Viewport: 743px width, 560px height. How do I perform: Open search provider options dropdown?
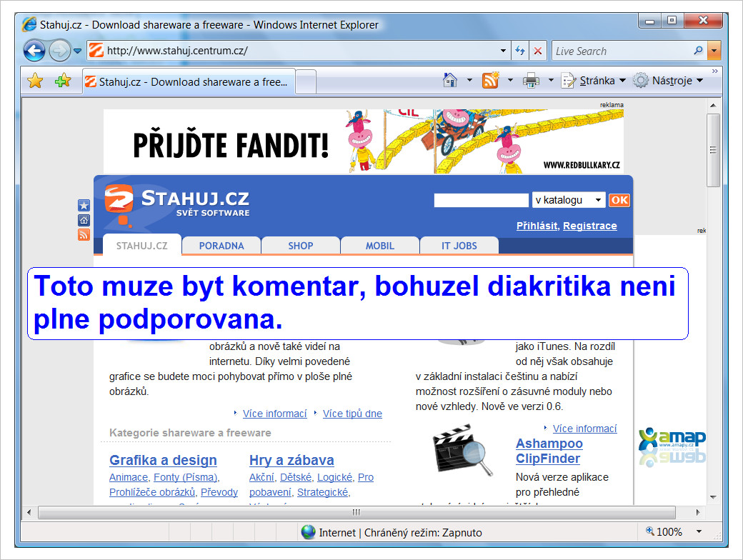(x=714, y=51)
